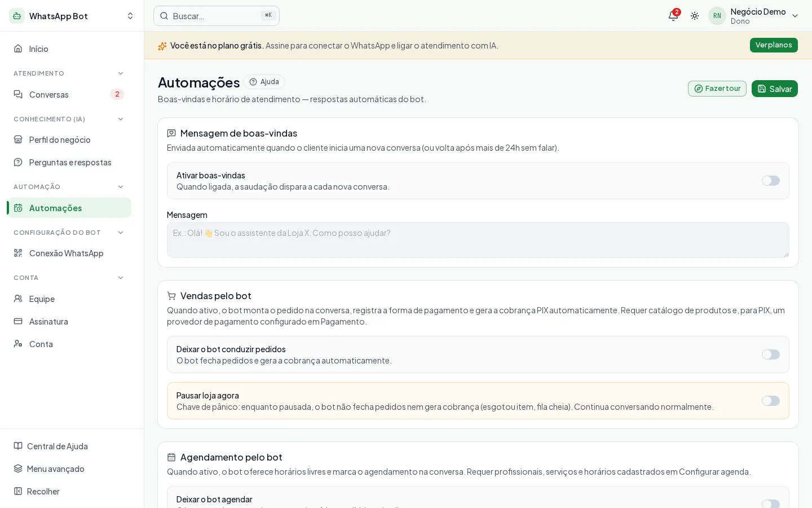Open Perfil do negócio
Screen dimensions: 812x508
(x=69, y=139)
